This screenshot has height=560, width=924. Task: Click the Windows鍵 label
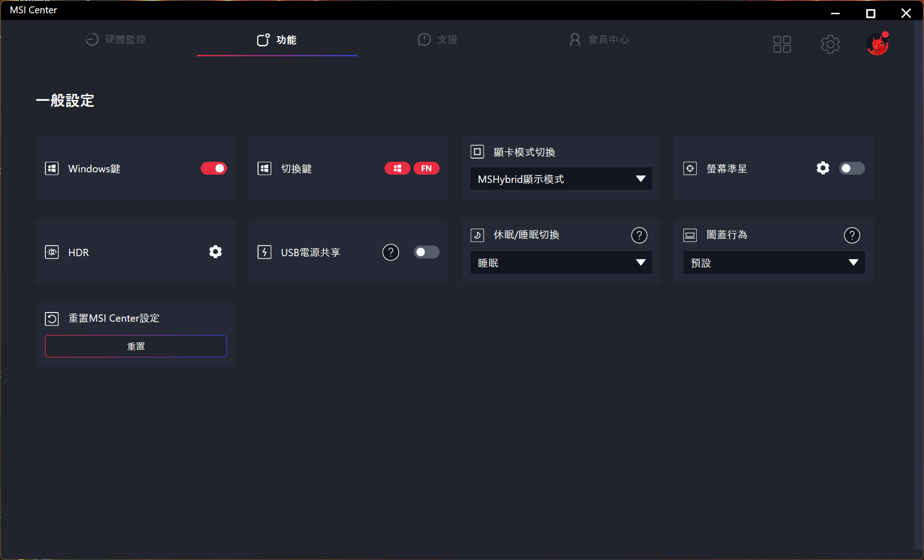[x=94, y=169]
